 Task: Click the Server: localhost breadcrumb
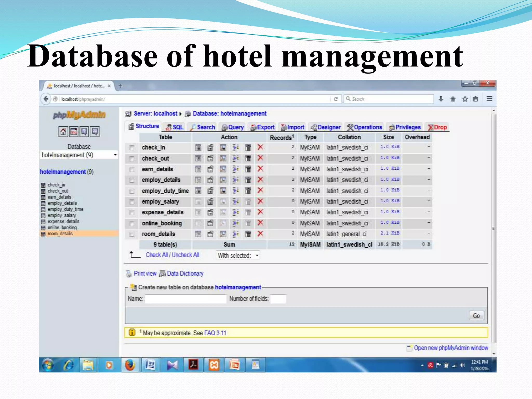tap(155, 114)
